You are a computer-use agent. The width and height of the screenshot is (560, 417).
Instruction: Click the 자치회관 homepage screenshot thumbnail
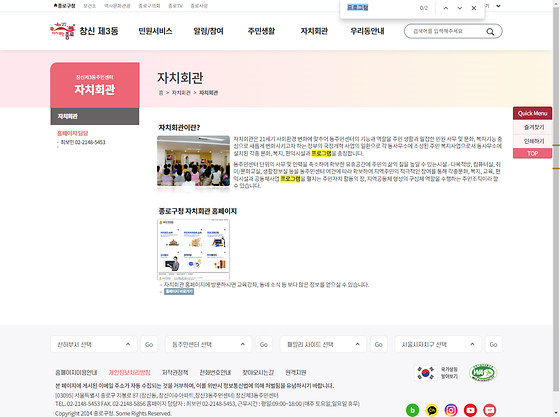coord(193,250)
